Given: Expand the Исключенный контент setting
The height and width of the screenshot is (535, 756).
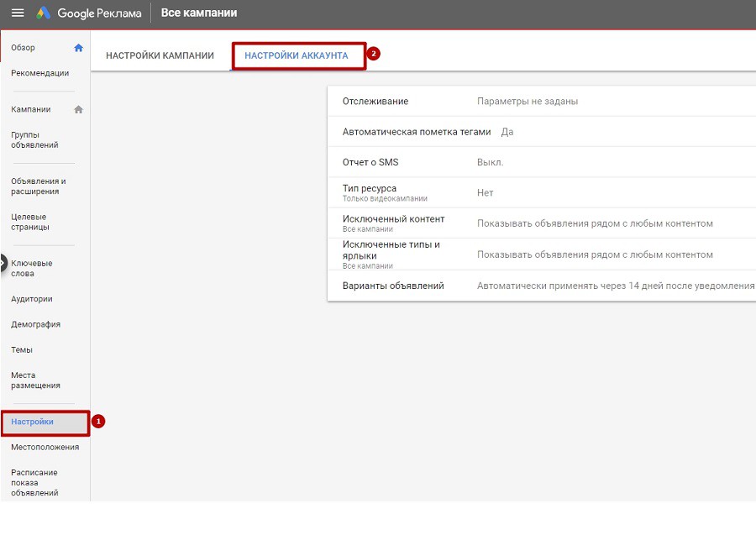Looking at the screenshot, I should pyautogui.click(x=541, y=223).
